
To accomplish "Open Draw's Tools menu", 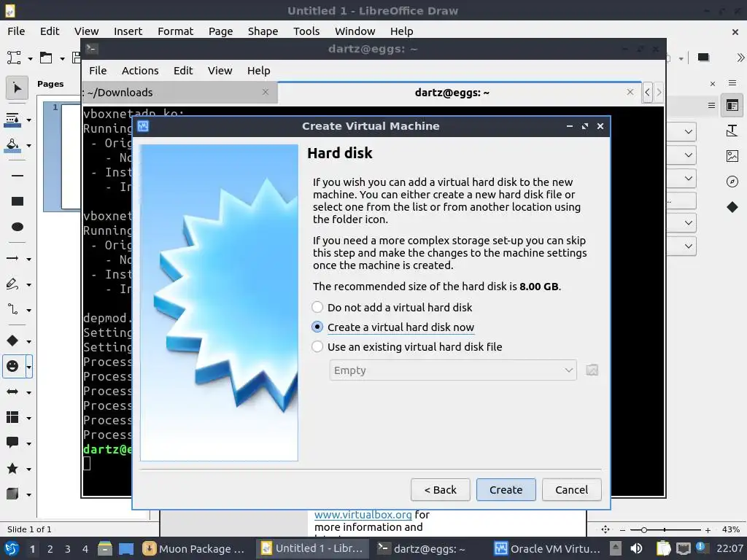I will pyautogui.click(x=306, y=31).
